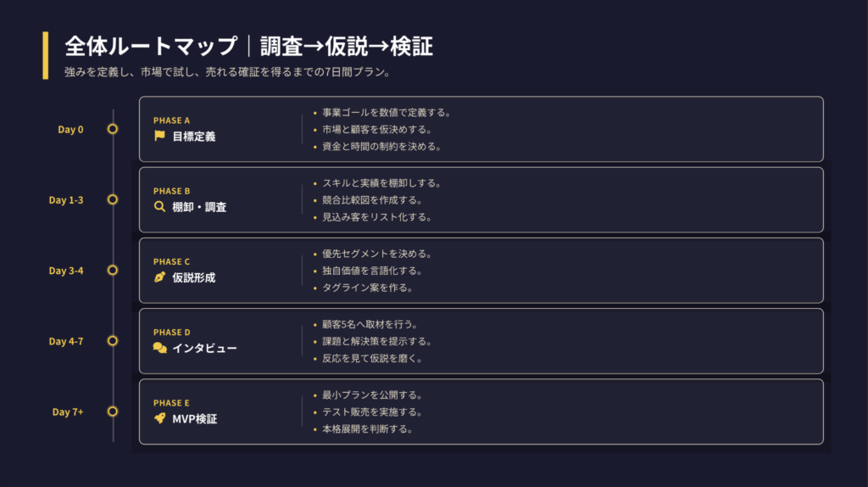Click the subtitle about the 7日間プラン

[227, 72]
